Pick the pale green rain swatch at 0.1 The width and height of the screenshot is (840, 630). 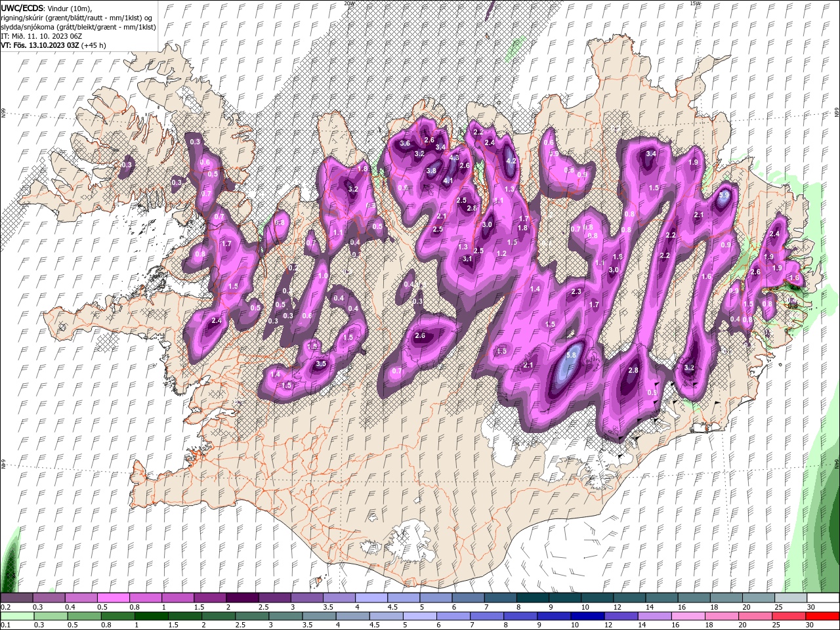click(16, 616)
